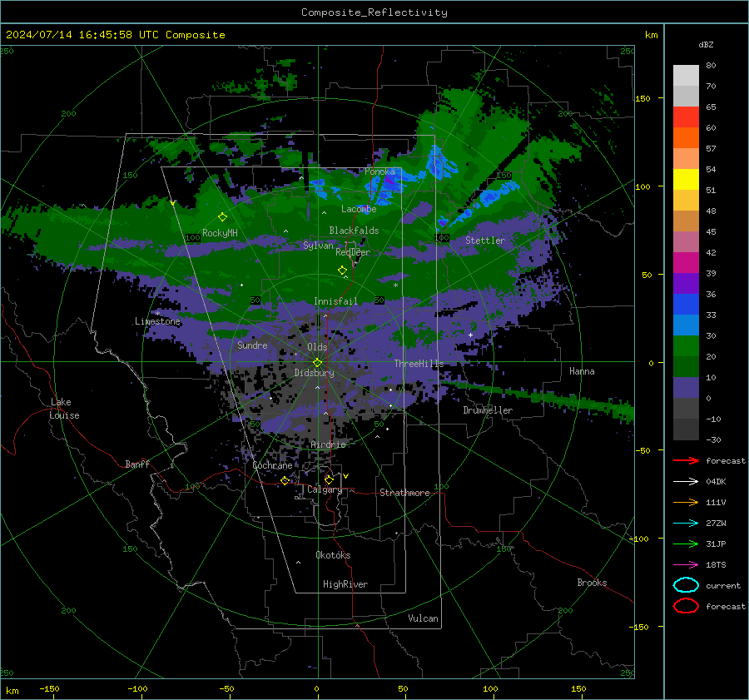Click the magenta 42 dBZ swatch

point(686,262)
